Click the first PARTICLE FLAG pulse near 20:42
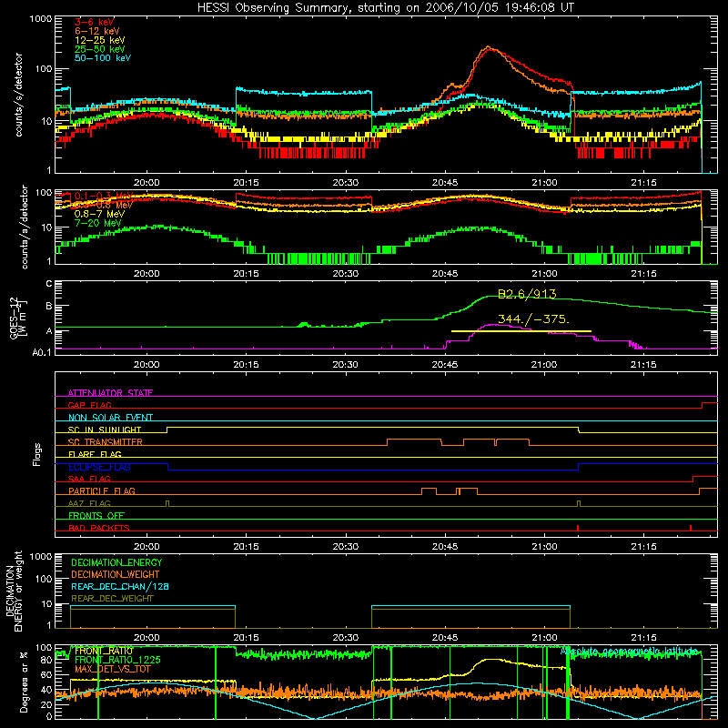728x728 pixels. pyautogui.click(x=429, y=491)
